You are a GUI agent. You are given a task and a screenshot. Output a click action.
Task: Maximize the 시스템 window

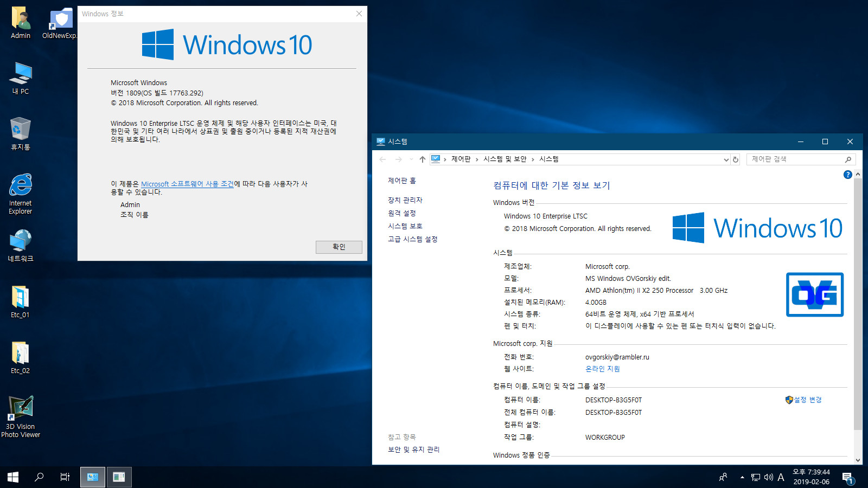coord(825,142)
